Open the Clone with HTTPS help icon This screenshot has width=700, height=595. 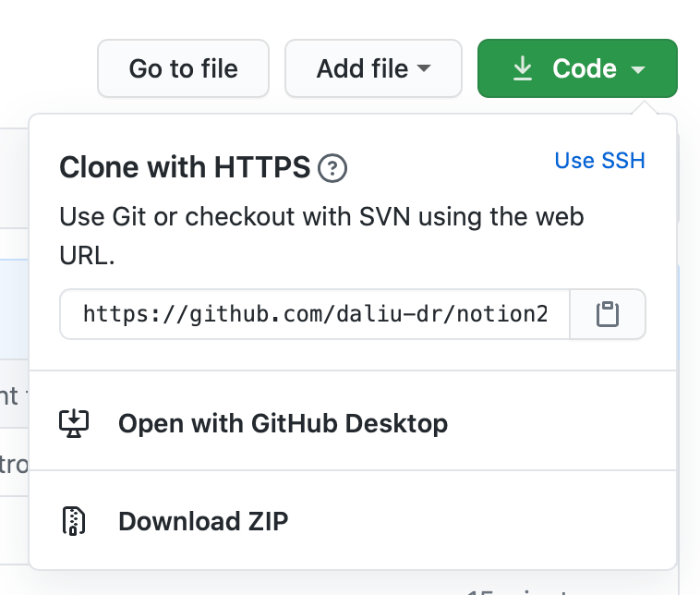(332, 168)
